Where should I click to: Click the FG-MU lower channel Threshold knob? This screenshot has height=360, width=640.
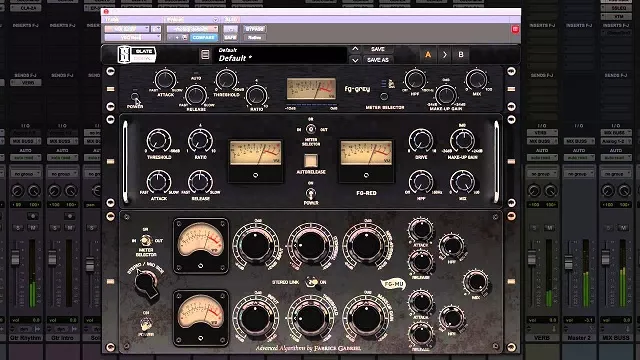click(311, 318)
